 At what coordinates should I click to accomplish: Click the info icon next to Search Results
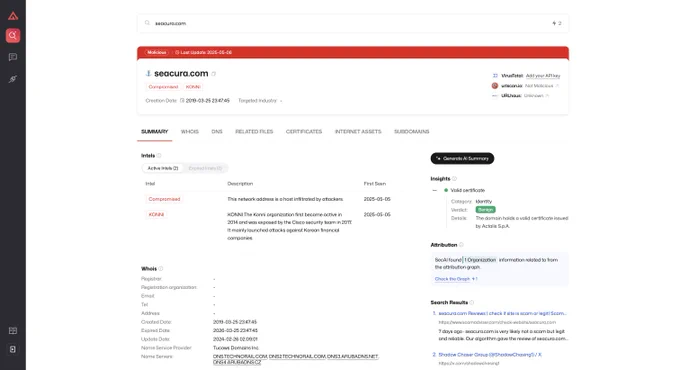coord(472,302)
